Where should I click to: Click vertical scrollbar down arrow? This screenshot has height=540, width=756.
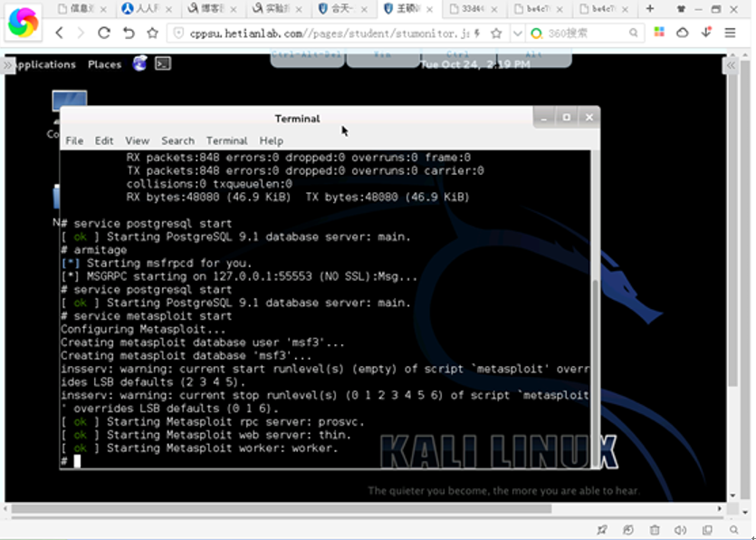pyautogui.click(x=732, y=495)
